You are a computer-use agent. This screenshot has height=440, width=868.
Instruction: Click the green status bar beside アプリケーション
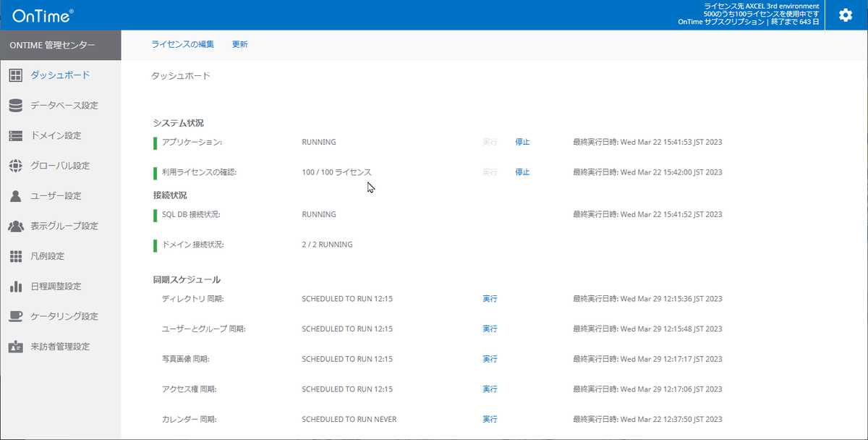[155, 143]
